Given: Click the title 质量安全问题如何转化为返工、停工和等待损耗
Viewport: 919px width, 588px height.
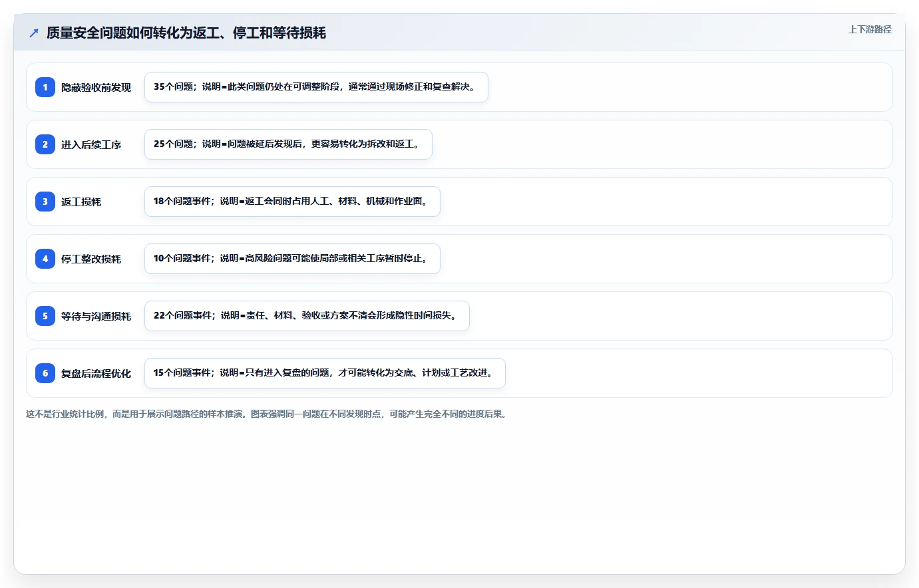Looking at the screenshot, I should click(186, 33).
